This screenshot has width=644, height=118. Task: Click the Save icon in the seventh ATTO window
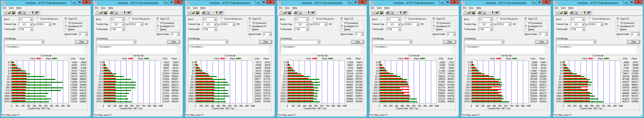[x=566, y=13]
